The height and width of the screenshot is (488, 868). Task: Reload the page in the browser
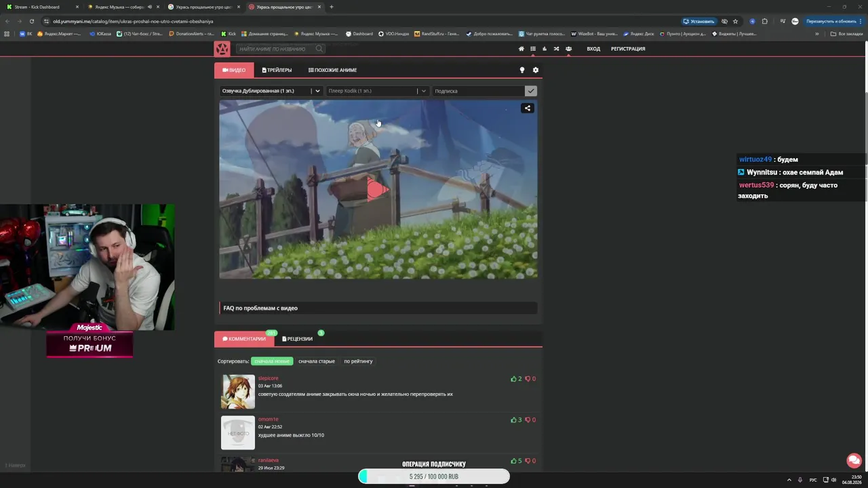point(31,21)
